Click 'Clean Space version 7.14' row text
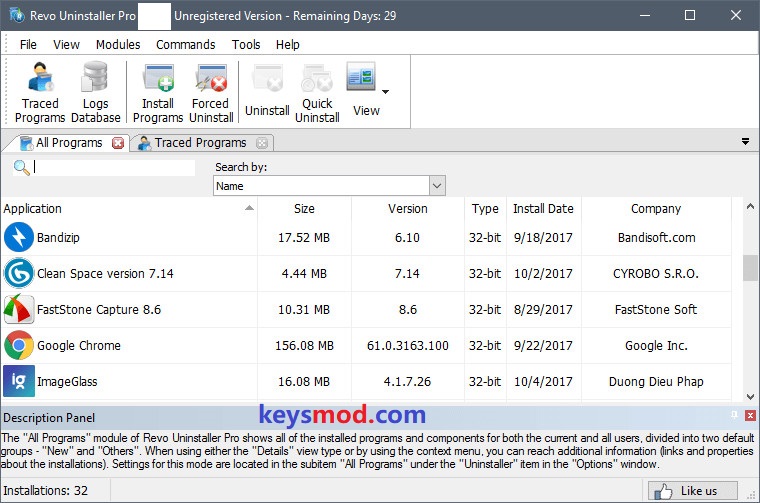The height and width of the screenshot is (503, 760). click(105, 273)
